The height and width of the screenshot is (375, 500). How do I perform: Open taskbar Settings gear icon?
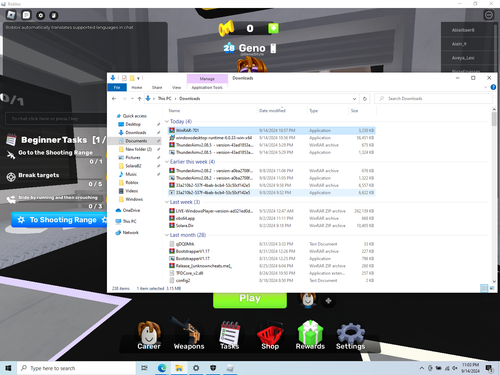(x=196, y=368)
